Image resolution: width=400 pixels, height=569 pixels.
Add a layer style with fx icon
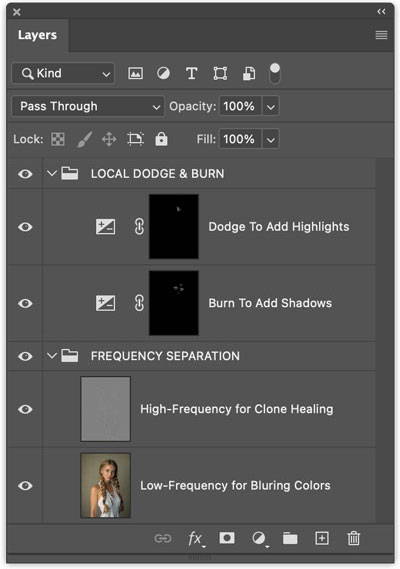pos(196,539)
